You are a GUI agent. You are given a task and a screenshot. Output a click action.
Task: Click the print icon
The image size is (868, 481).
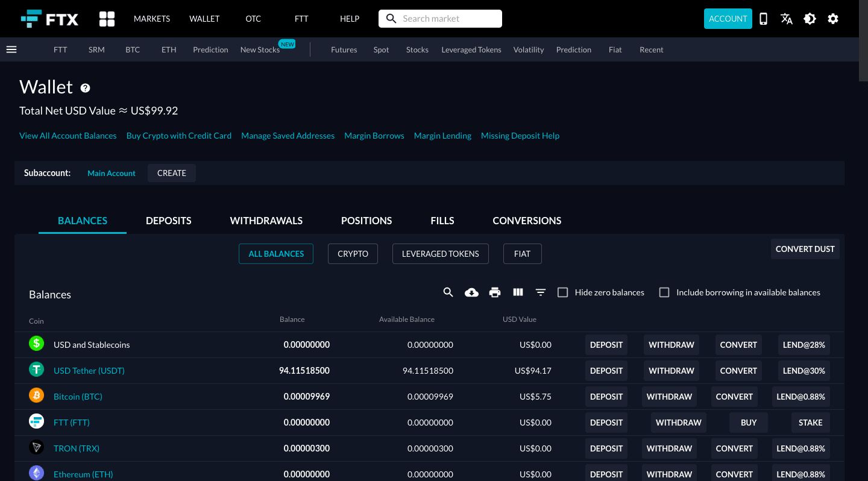tap(495, 292)
